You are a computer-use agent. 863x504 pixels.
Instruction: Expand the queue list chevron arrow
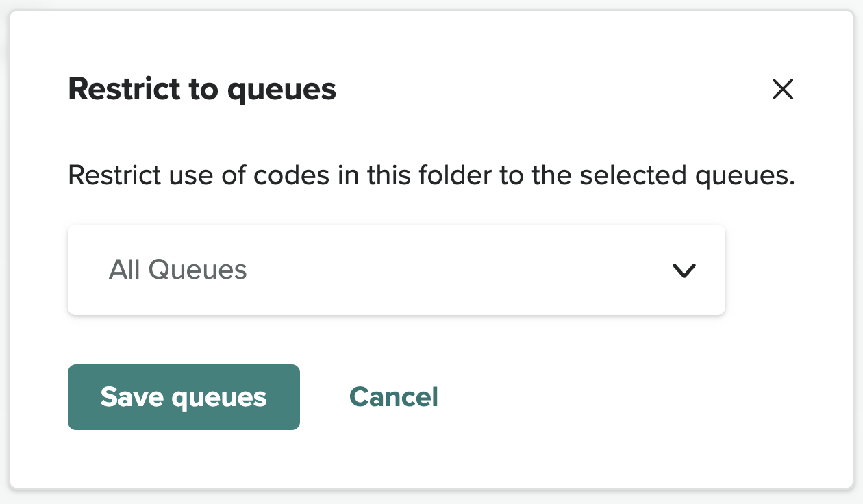(684, 270)
